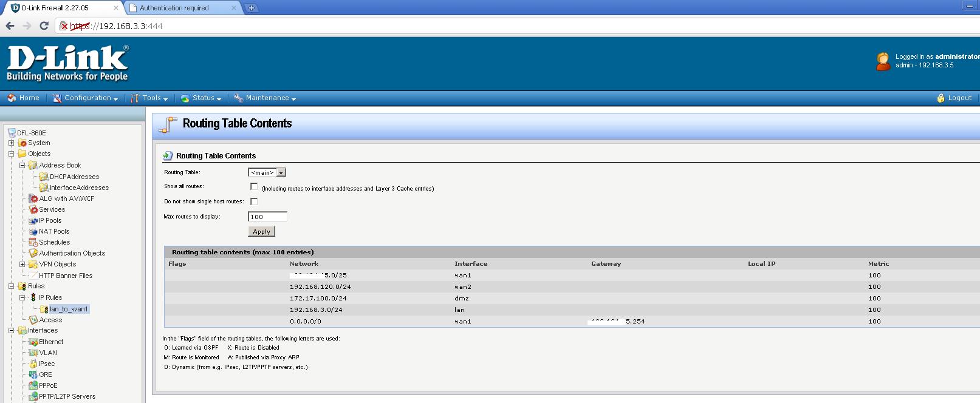Click the Authentication Objects icon

pyautogui.click(x=33, y=253)
